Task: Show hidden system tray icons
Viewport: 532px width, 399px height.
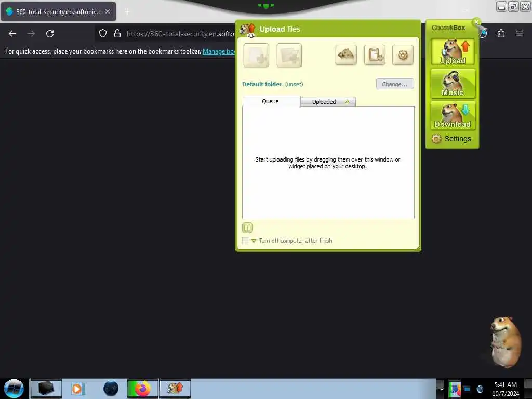Action: coord(442,389)
